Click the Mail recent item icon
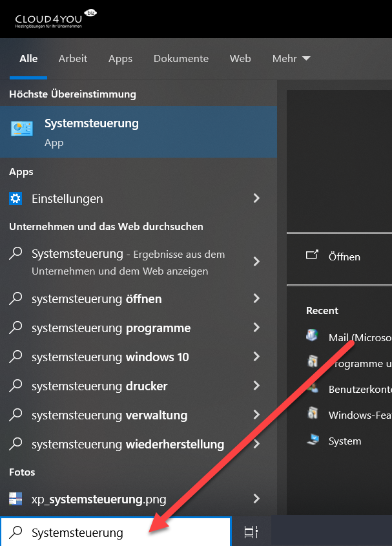This screenshot has width=392, height=546. pyautogui.click(x=313, y=336)
